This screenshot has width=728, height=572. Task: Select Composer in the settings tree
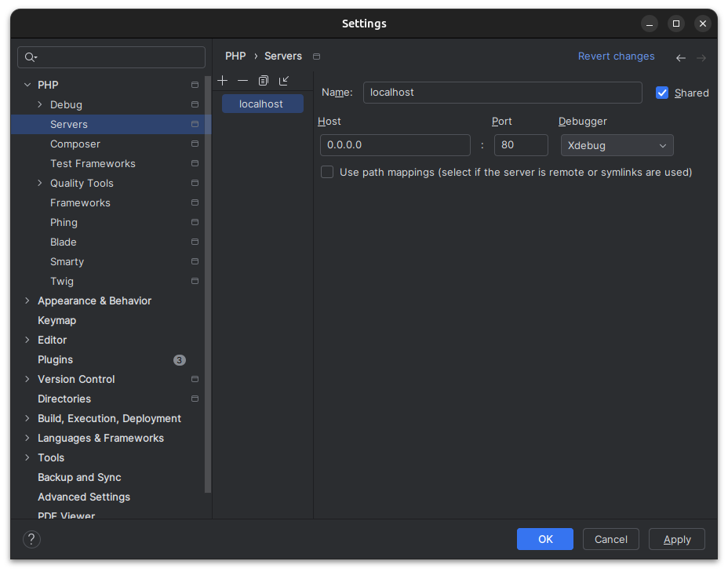(75, 144)
